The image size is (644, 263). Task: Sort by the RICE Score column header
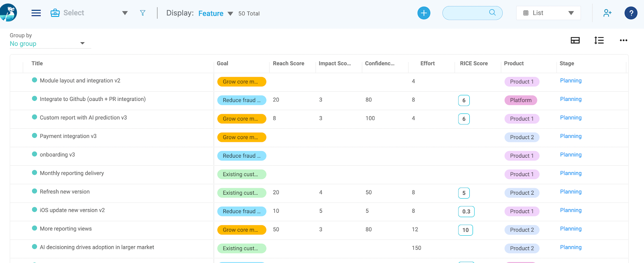(x=474, y=64)
